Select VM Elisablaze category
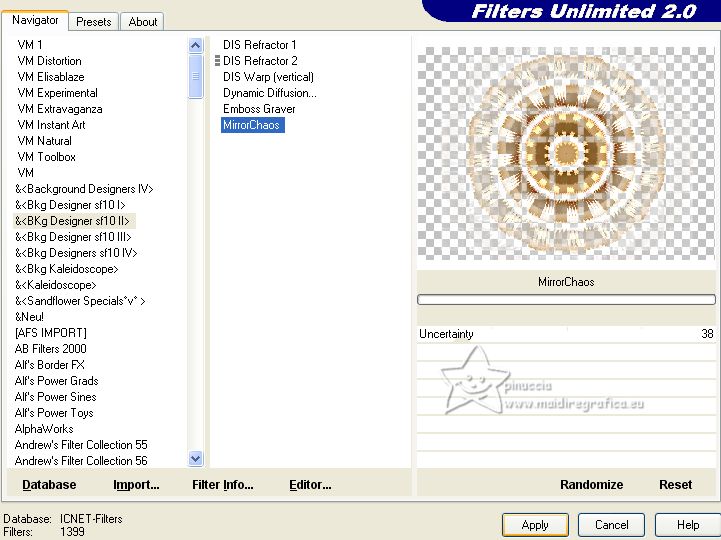This screenshot has height=540, width=721. click(51, 77)
